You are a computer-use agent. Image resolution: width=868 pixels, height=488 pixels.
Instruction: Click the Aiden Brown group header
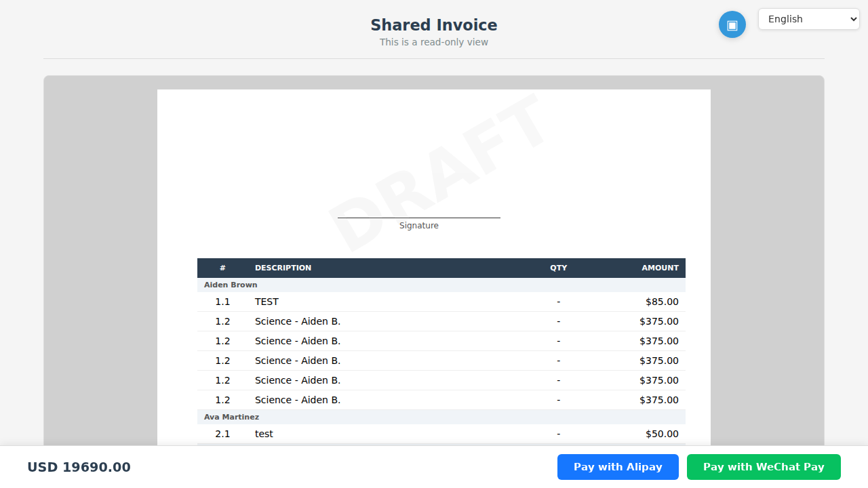pyautogui.click(x=441, y=285)
